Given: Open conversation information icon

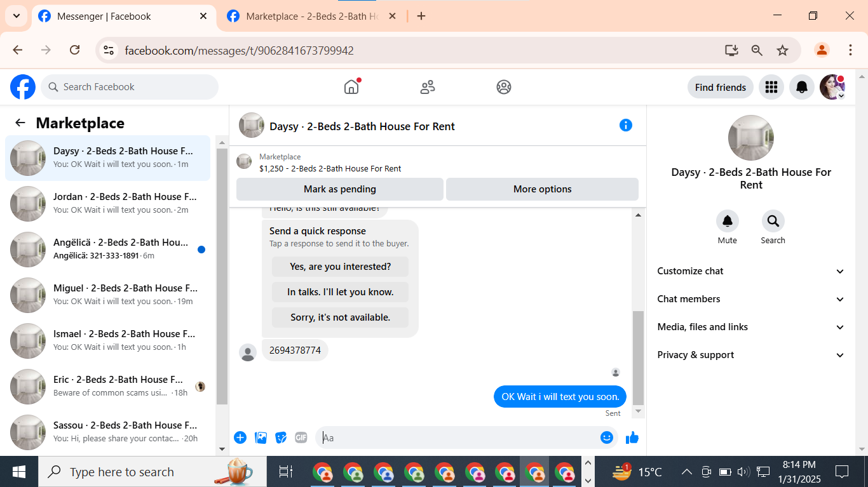Looking at the screenshot, I should (x=626, y=125).
